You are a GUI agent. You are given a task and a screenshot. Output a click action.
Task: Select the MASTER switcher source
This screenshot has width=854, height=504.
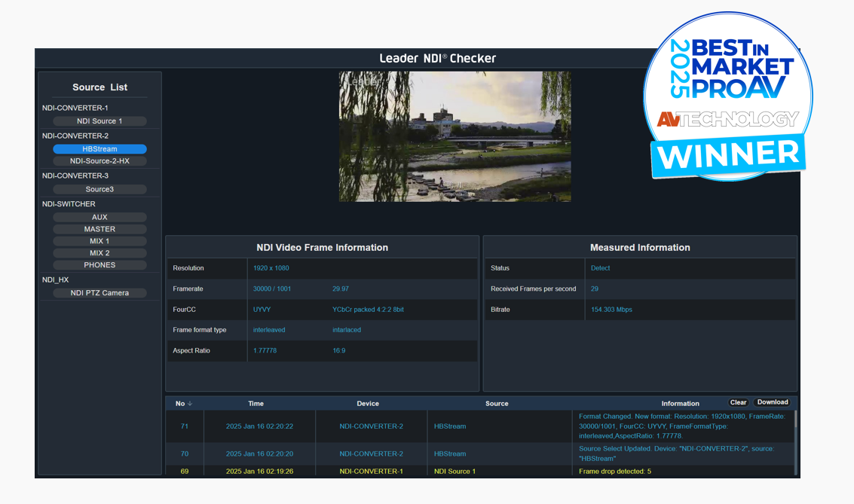tap(99, 229)
